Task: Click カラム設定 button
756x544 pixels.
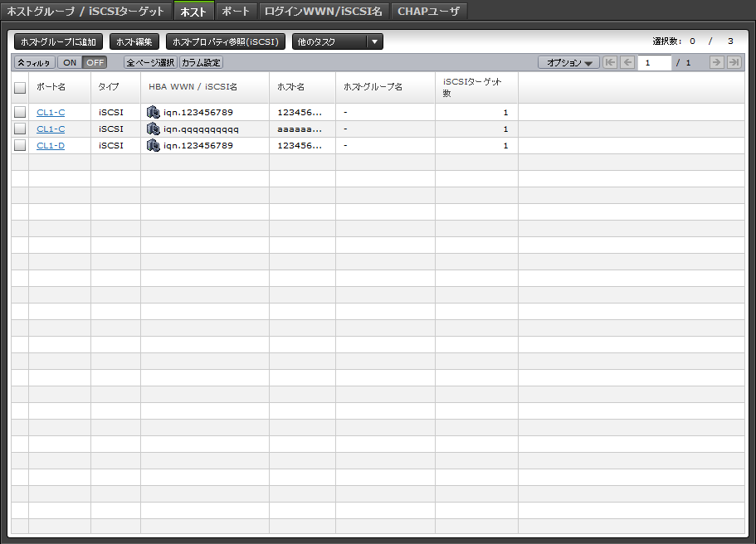Action: tap(201, 63)
